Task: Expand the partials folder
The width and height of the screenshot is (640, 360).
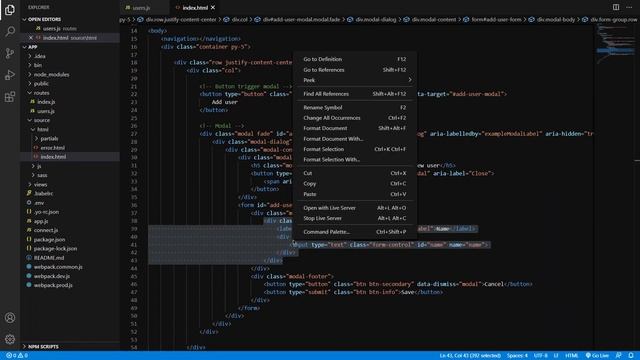Action: click(x=49, y=138)
